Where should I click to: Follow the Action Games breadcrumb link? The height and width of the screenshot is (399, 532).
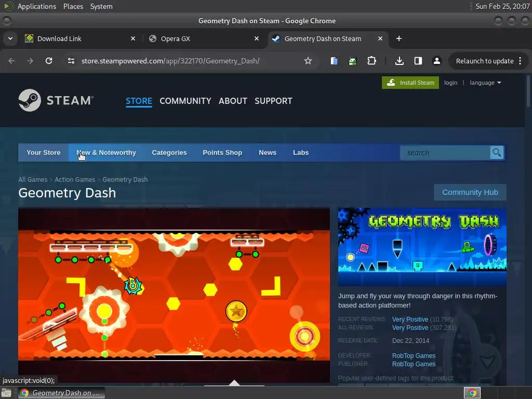[x=75, y=179]
